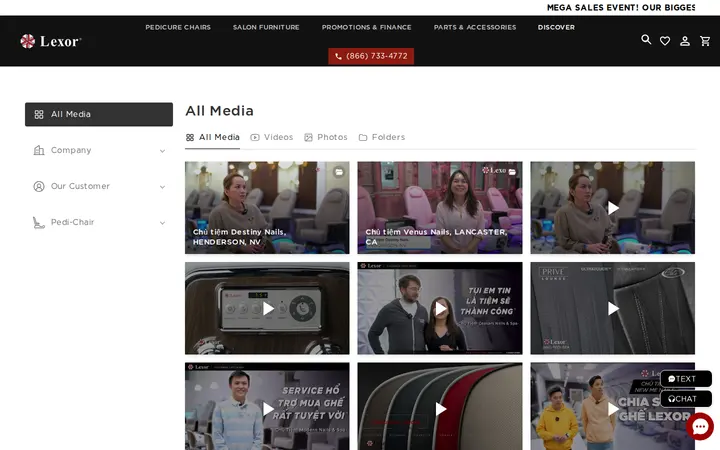The image size is (720, 450).
Task: Play the colored chair upholstery video
Action: coord(440,408)
